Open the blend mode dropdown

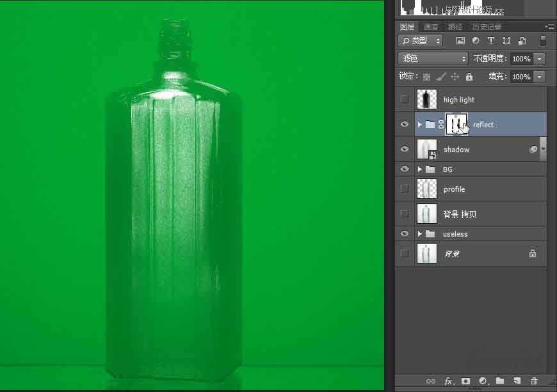coord(432,58)
